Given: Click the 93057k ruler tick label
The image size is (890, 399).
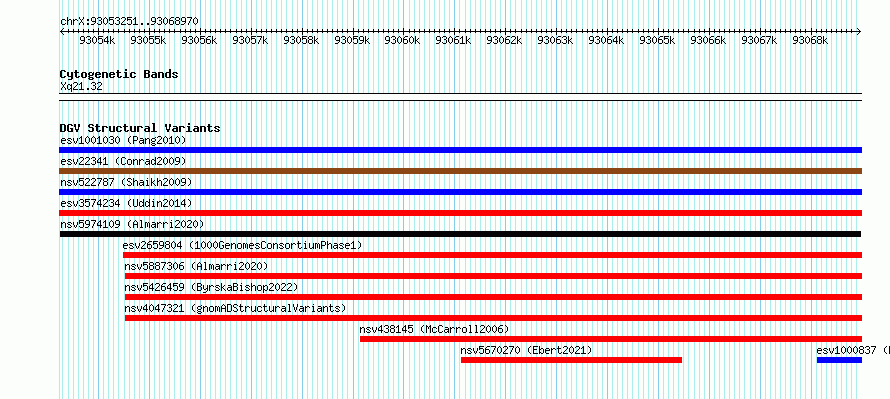Looking at the screenshot, I should point(250,40).
